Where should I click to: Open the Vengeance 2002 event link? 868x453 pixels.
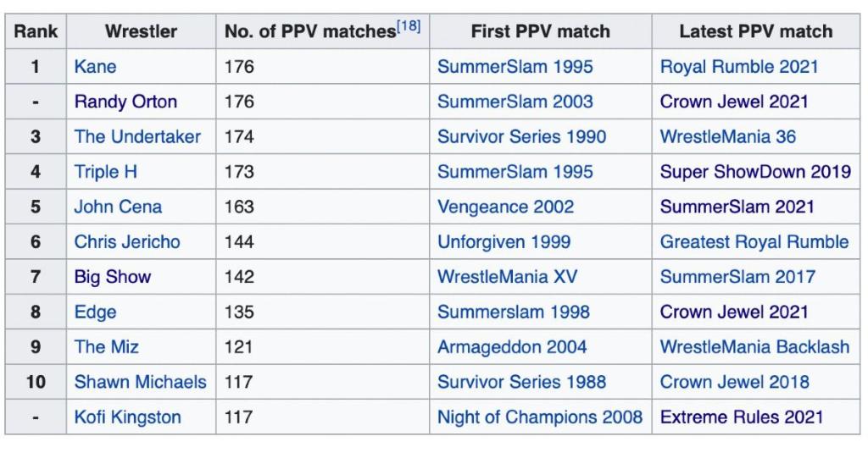pyautogui.click(x=505, y=207)
